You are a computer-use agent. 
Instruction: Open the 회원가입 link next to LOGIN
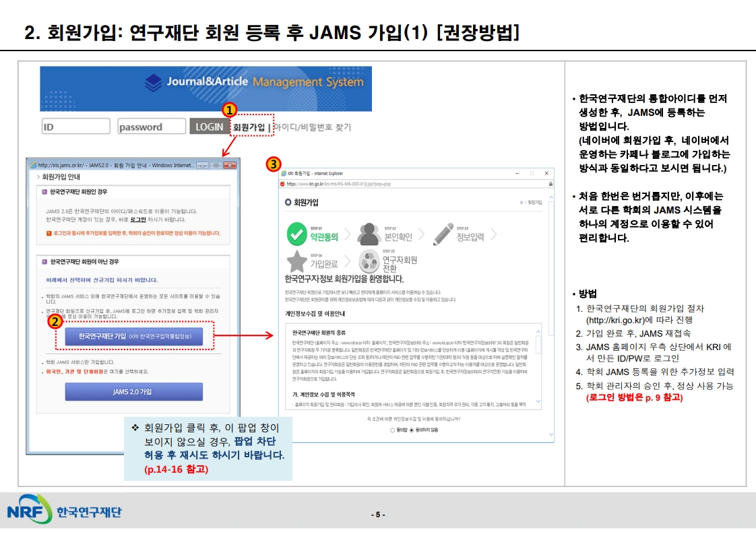tap(249, 127)
